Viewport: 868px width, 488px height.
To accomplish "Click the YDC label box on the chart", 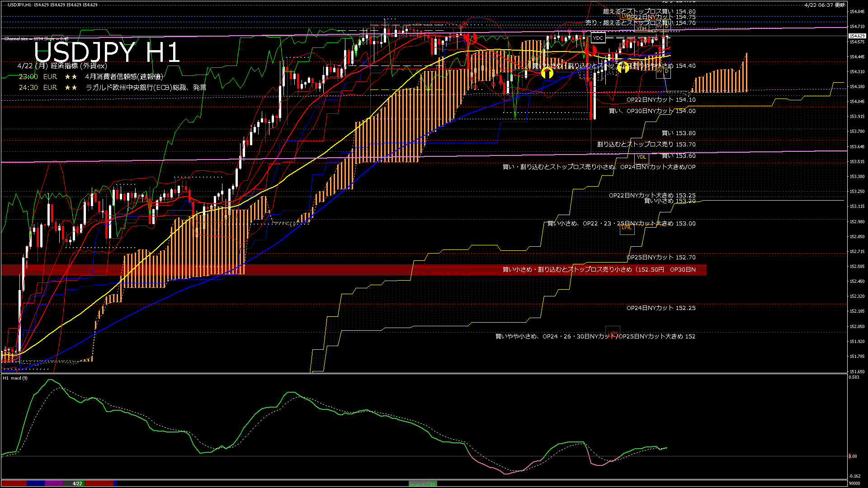I will click(598, 38).
